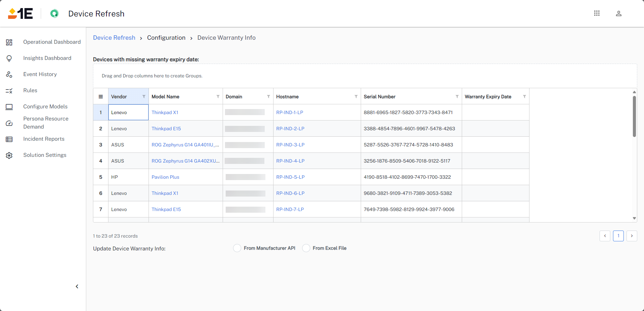Open the apps grid launcher icon
Viewport: 644px width, 311px height.
point(597,13)
